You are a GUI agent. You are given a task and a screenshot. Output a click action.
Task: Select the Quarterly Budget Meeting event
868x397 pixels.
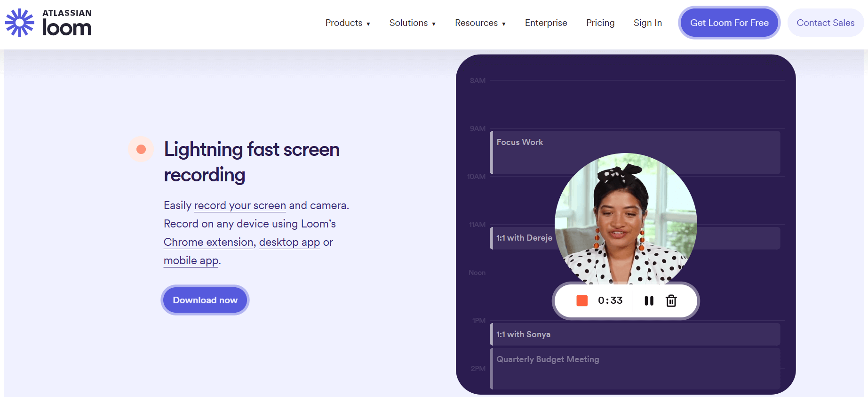coord(635,369)
